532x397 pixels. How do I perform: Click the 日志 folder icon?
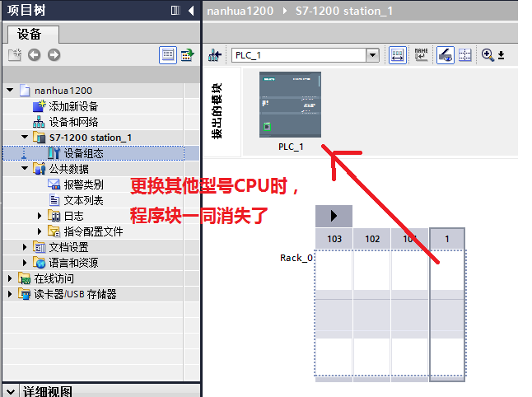(54, 216)
